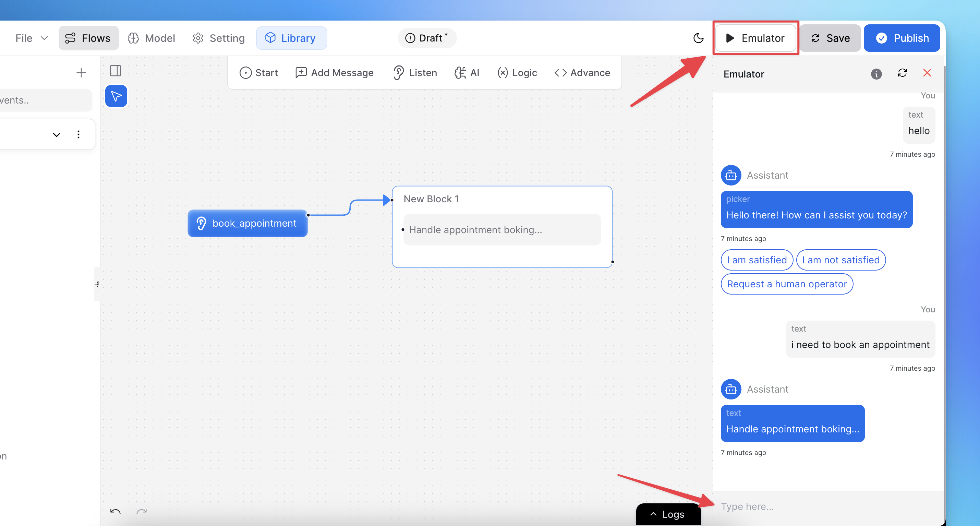Select the pointer cursor tool
The width and height of the screenshot is (980, 526).
point(116,96)
